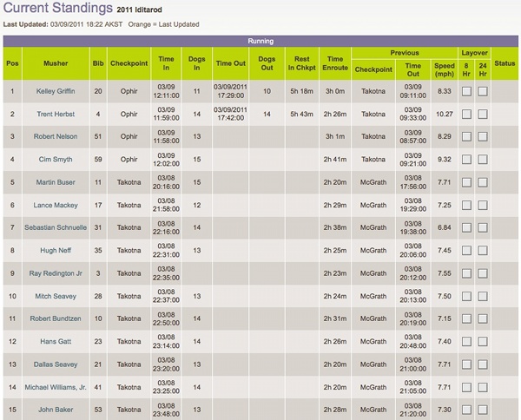Click the Dogs In column header

click(x=197, y=63)
